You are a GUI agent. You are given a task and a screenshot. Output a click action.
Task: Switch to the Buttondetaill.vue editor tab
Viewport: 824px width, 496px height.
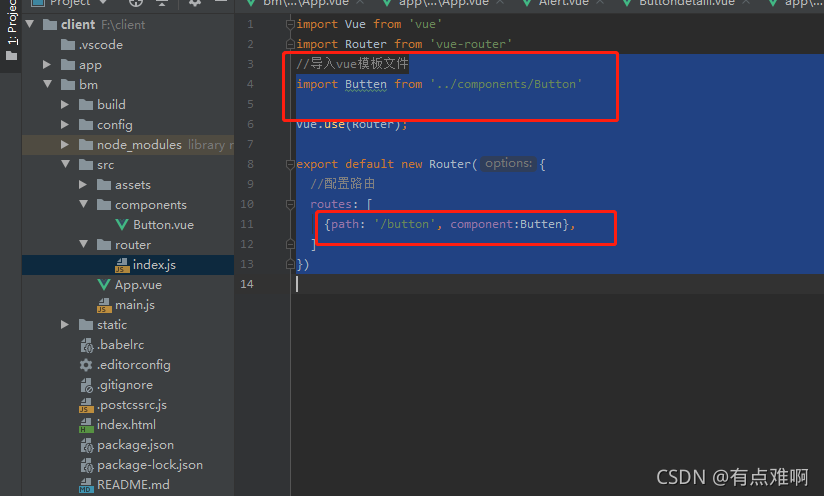tap(686, 3)
